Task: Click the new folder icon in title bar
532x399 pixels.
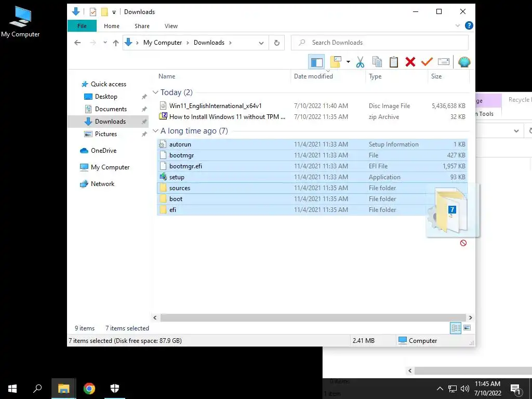Action: [104, 12]
